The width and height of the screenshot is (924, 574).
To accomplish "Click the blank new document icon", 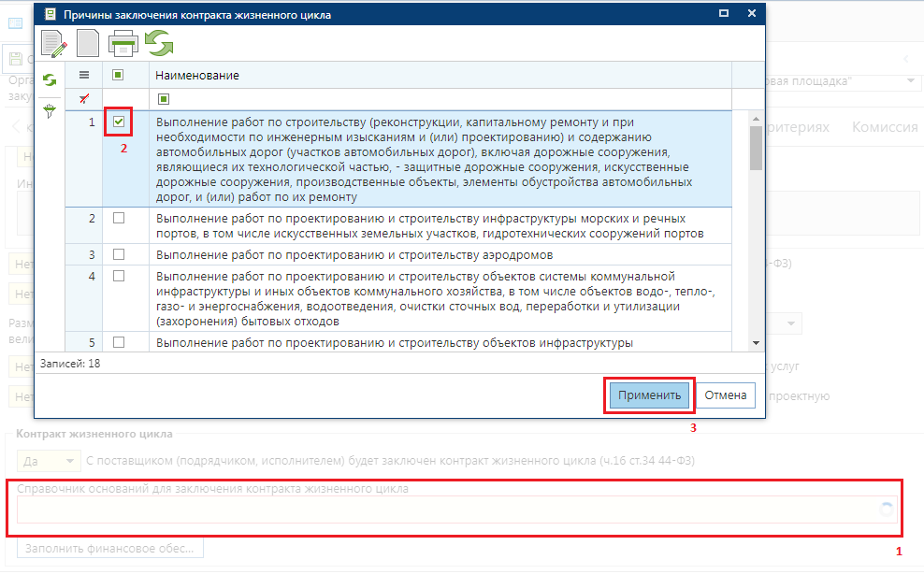I will [88, 44].
